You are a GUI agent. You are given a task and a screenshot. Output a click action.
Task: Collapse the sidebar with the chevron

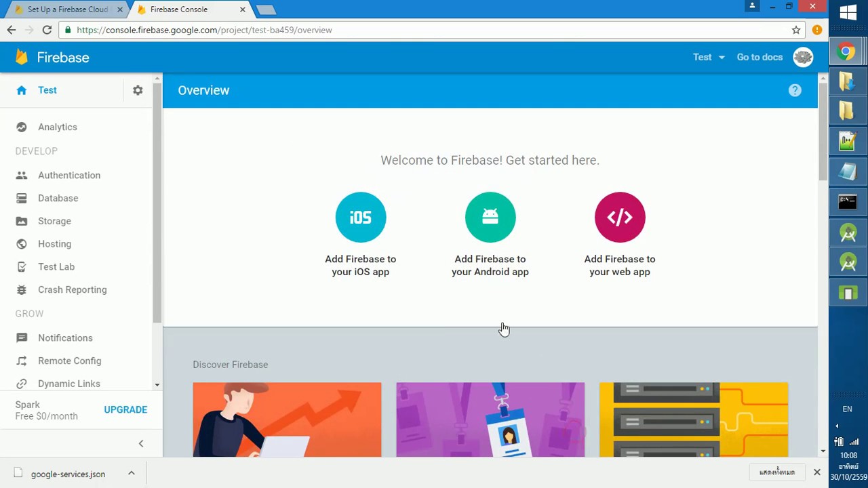[141, 443]
